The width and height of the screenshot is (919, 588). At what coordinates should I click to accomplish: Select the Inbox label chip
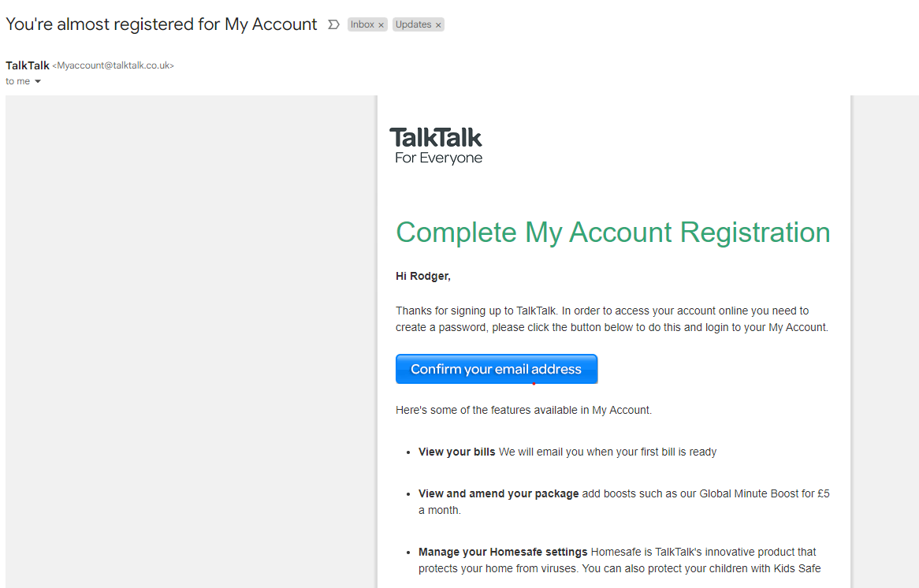pos(363,24)
